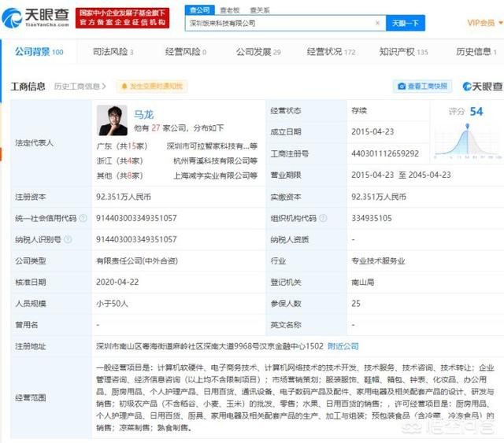
Task: Clear the search box with the X icon
Action: tap(378, 23)
